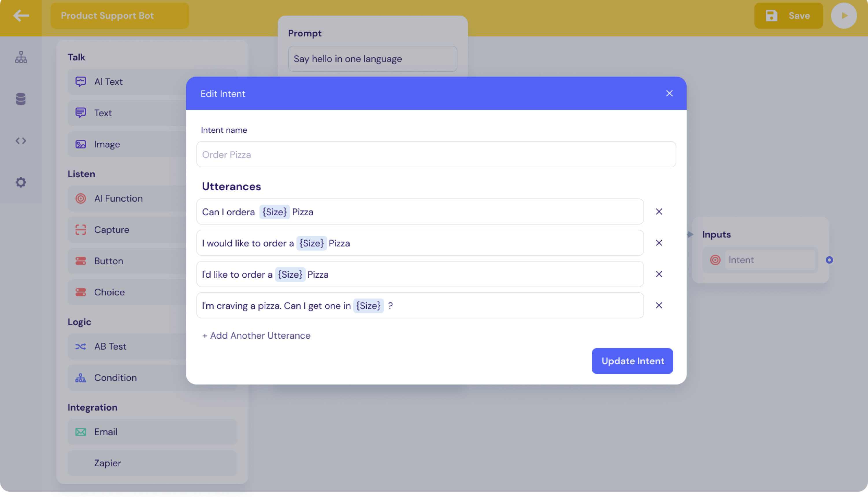Click the 'I'm craving a pizza' utterance field
This screenshot has height=497, width=868.
pyautogui.click(x=420, y=305)
